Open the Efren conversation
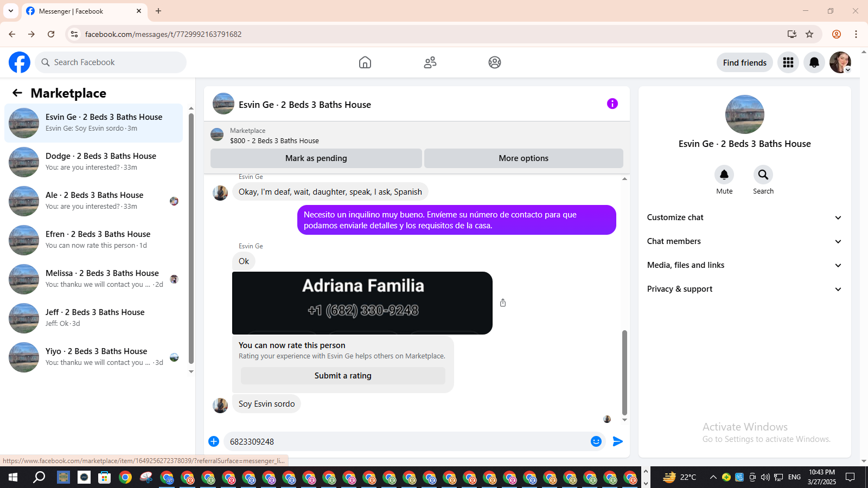Viewport: 868px width, 488px height. click(x=93, y=240)
